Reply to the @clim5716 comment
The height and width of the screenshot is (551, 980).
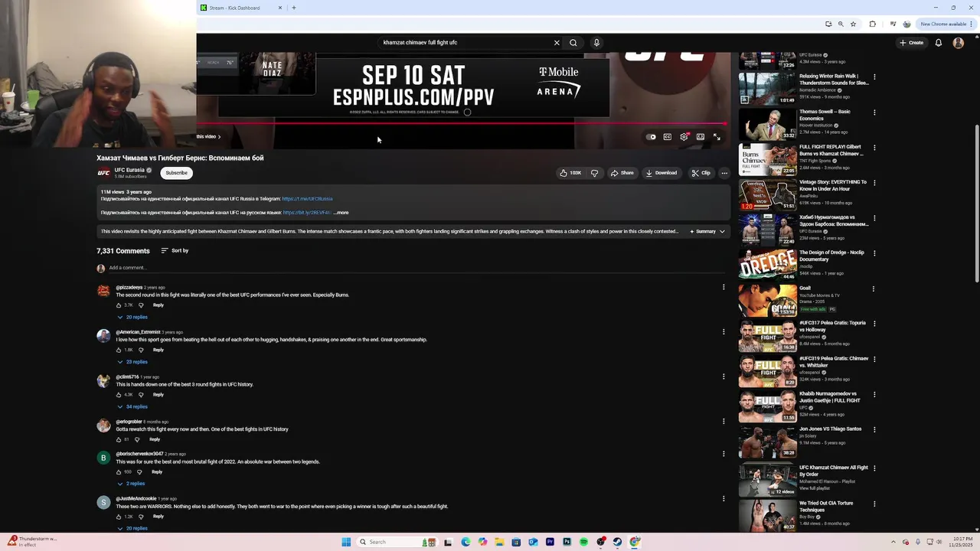pos(158,395)
